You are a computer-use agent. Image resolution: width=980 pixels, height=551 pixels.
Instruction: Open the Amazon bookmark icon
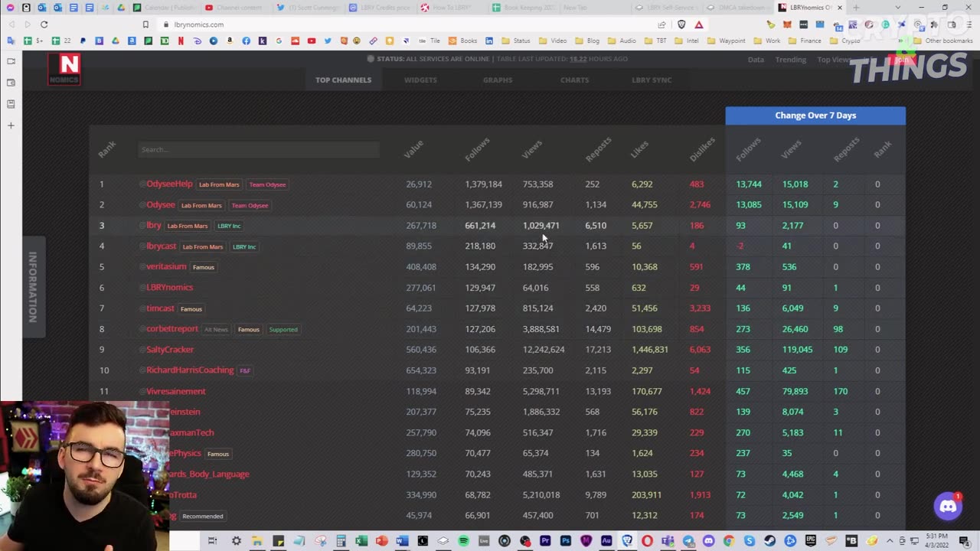pos(230,41)
